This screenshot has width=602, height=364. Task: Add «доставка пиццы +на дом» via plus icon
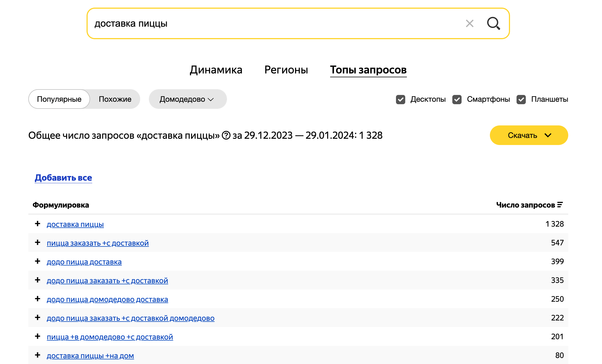(x=37, y=355)
